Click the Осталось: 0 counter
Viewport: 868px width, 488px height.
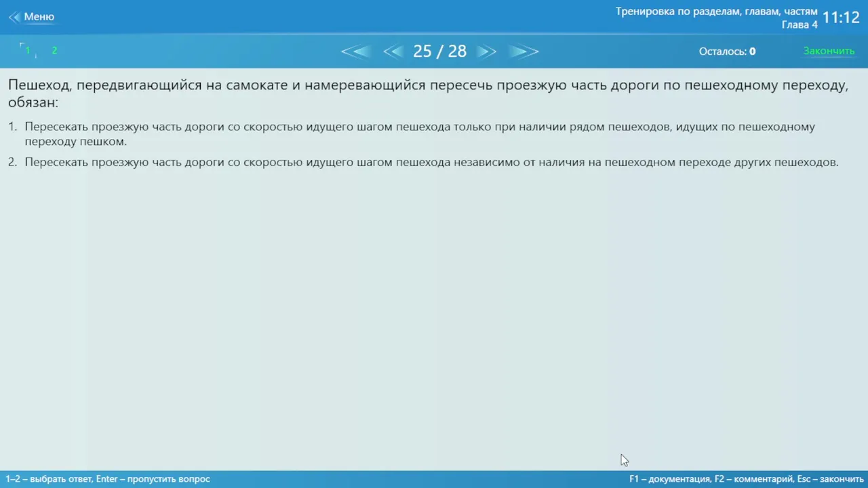(727, 52)
